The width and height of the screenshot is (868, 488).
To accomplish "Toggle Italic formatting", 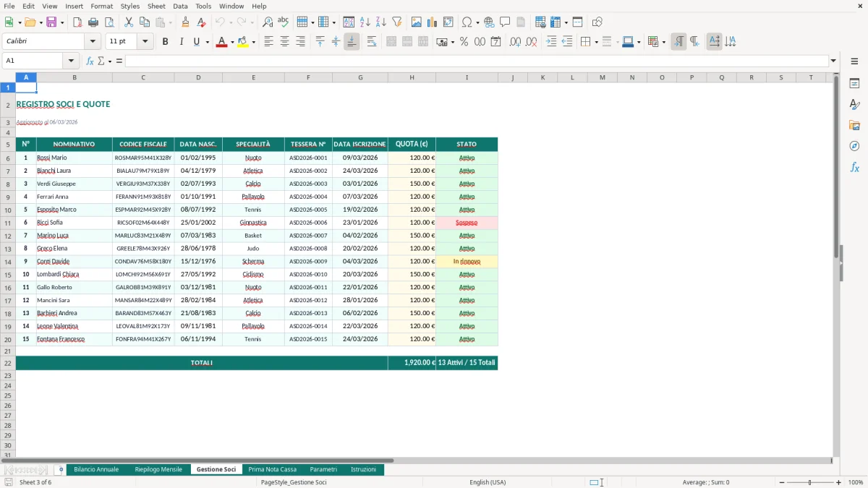I will [181, 42].
